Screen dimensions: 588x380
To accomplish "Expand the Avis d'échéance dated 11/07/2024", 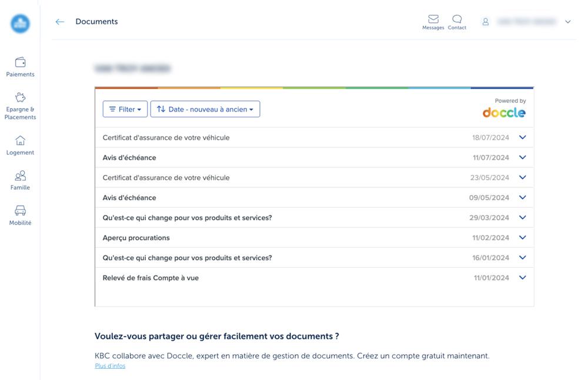I will tap(522, 157).
